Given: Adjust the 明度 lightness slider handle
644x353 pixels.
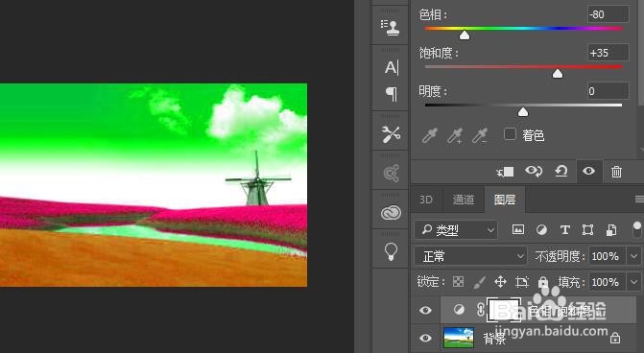Looking at the screenshot, I should (x=523, y=111).
